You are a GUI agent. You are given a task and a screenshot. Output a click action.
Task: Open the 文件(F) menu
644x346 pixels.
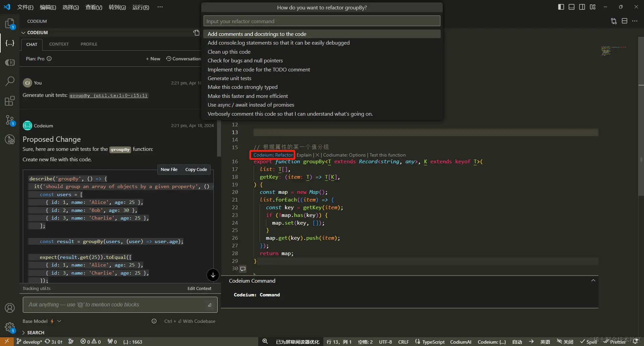tap(25, 7)
